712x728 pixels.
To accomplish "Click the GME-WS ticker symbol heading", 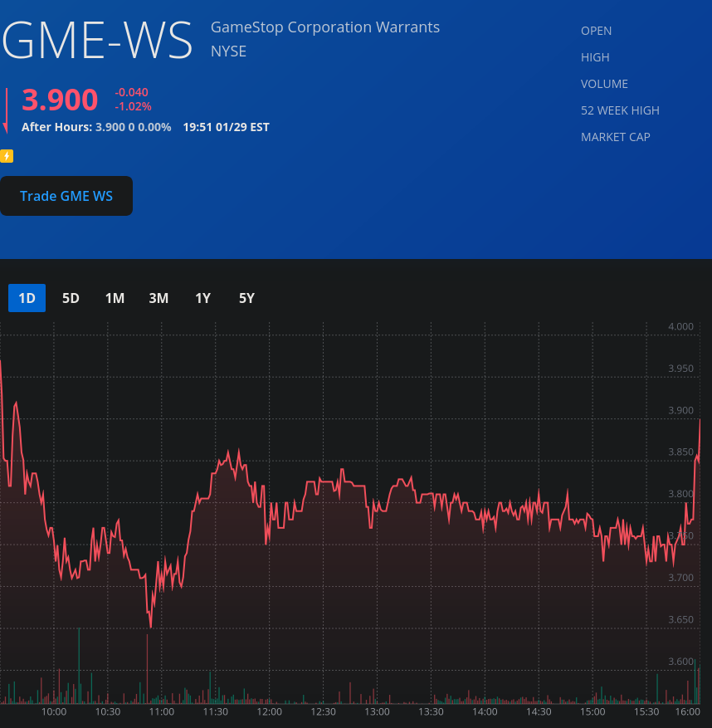I will click(97, 41).
